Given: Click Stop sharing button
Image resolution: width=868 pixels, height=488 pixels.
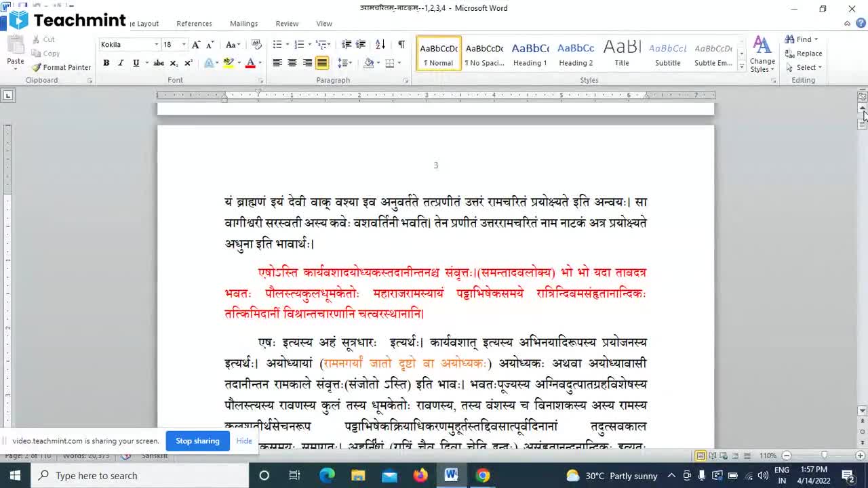Looking at the screenshot, I should point(197,441).
